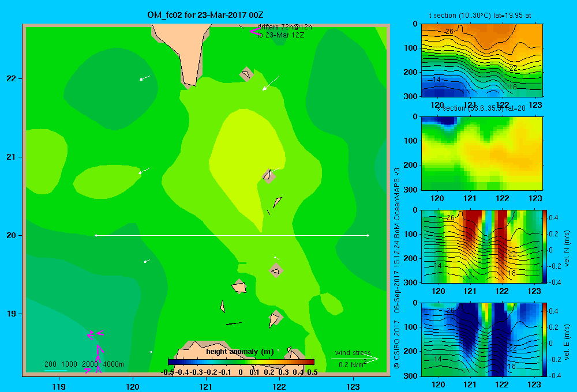
Task: Click the left endpoint of white section line
Action: 96,235
